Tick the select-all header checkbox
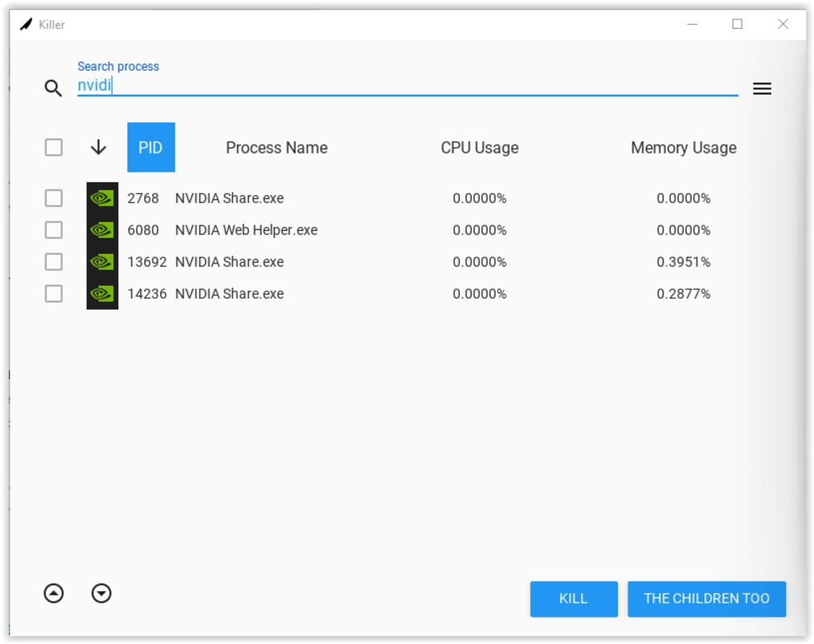The image size is (814, 644). [53, 147]
